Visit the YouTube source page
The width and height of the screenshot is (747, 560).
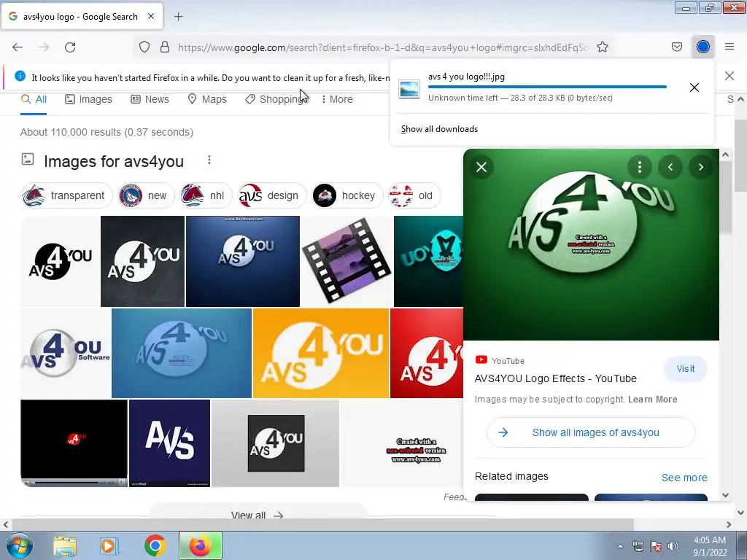click(685, 368)
